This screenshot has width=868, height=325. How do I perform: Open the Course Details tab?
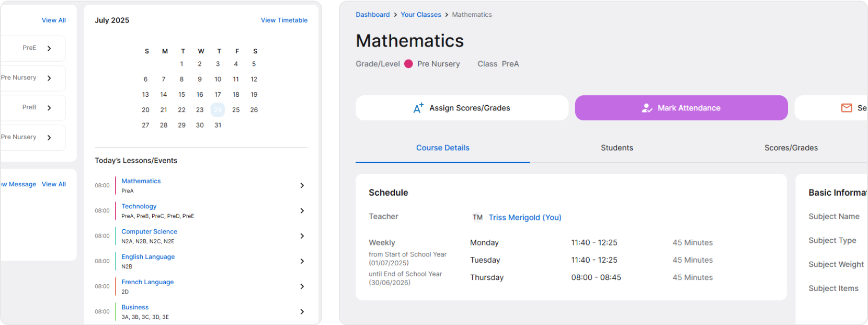(x=442, y=148)
